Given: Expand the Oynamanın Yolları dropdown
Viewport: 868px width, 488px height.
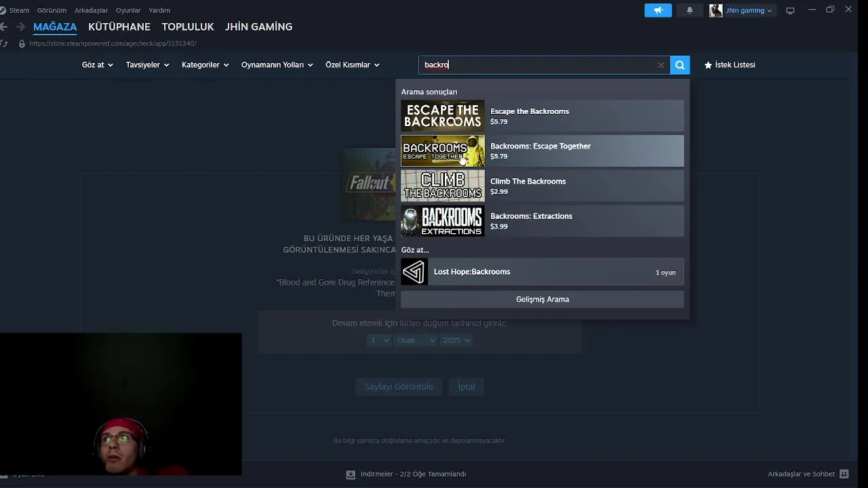Looking at the screenshot, I should pyautogui.click(x=277, y=65).
